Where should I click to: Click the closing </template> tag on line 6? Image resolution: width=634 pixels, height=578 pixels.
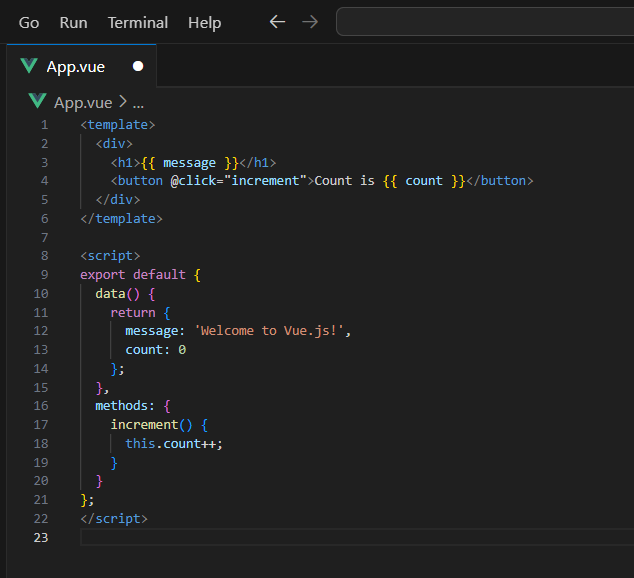click(121, 219)
